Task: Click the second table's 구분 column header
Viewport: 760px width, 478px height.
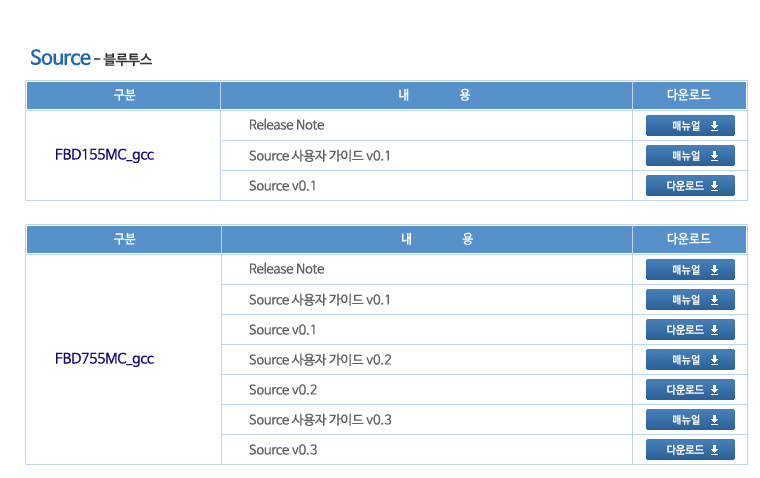Action: [124, 239]
